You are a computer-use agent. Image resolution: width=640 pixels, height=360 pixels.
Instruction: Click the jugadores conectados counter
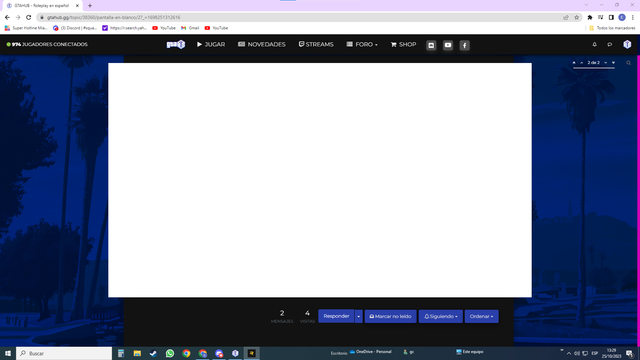(x=47, y=44)
